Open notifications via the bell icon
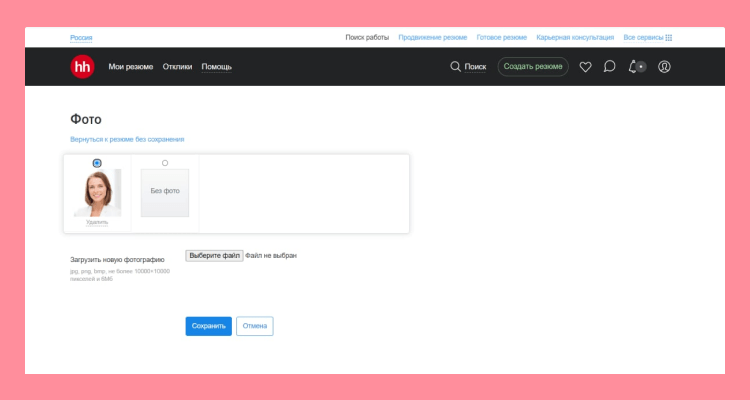This screenshot has height=400, width=750. [632, 67]
